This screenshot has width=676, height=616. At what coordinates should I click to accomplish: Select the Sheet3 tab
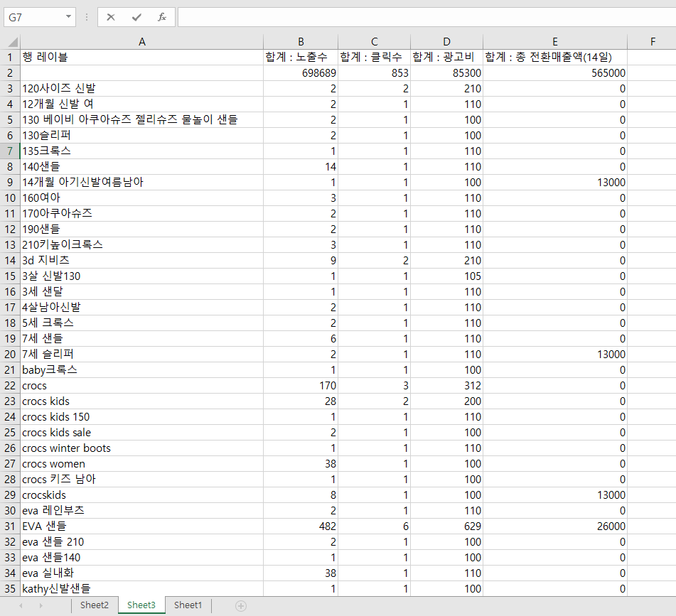pos(141,605)
